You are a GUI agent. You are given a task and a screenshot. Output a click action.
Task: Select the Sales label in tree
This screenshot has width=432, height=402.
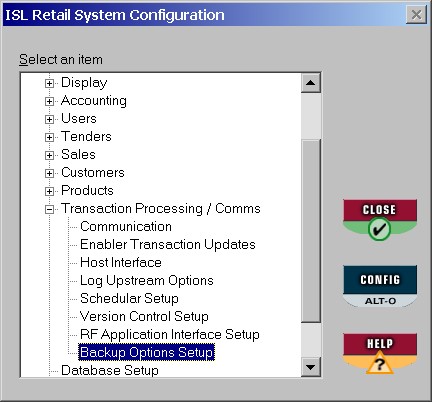pyautogui.click(x=78, y=155)
